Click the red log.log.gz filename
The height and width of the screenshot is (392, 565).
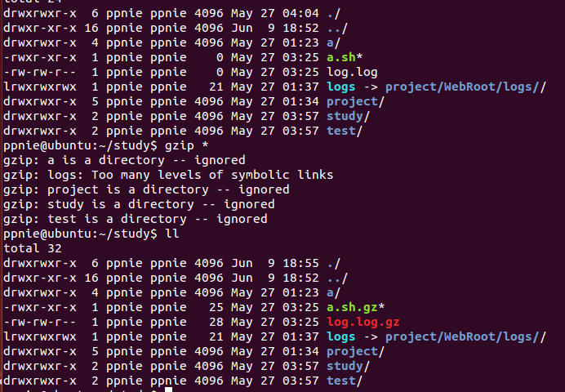pos(363,322)
